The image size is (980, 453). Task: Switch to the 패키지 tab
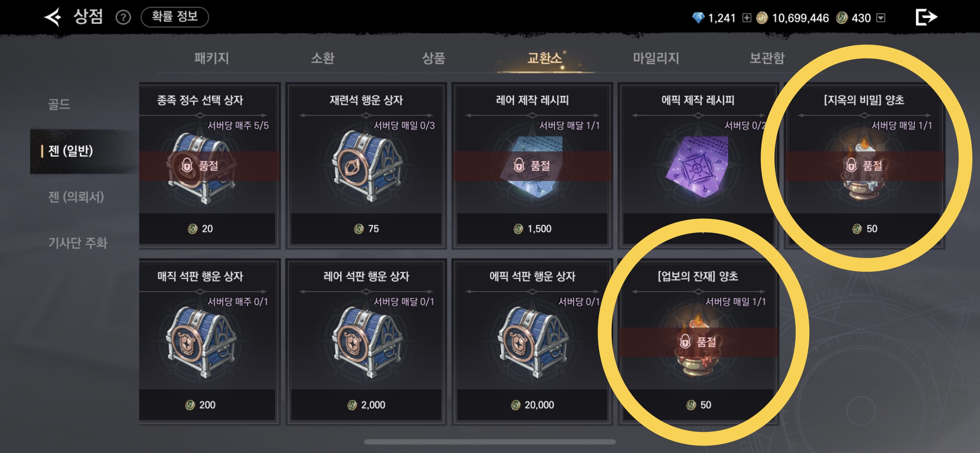click(212, 58)
